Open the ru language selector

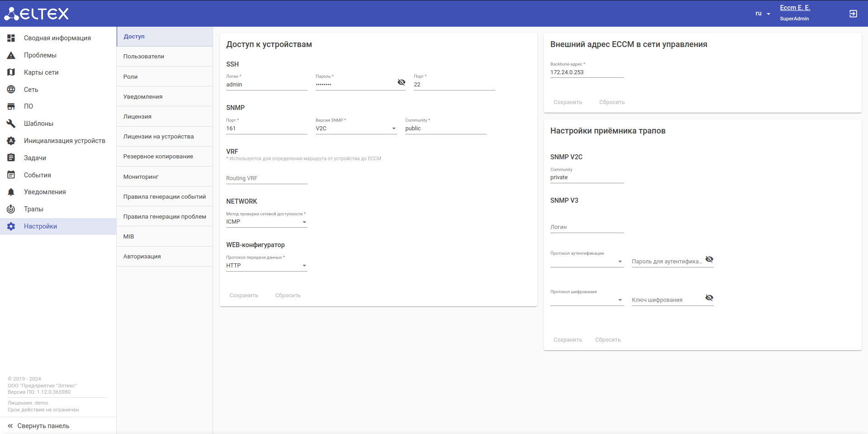[x=763, y=14]
